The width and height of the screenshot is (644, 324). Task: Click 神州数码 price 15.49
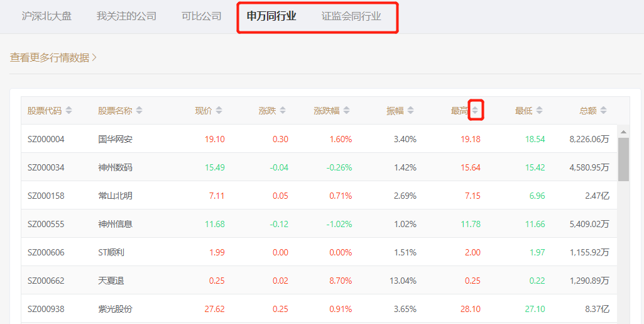[x=214, y=167]
